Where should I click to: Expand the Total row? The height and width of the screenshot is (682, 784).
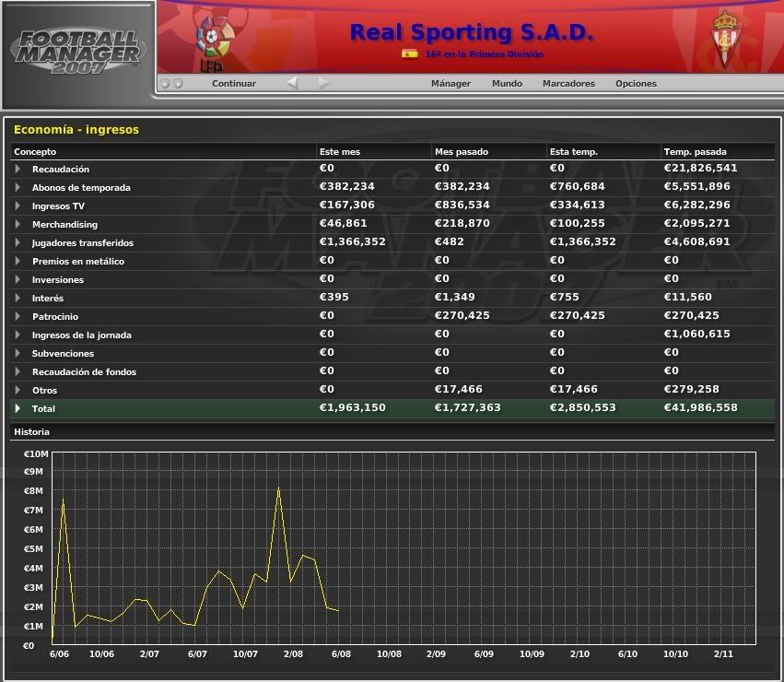[18, 408]
